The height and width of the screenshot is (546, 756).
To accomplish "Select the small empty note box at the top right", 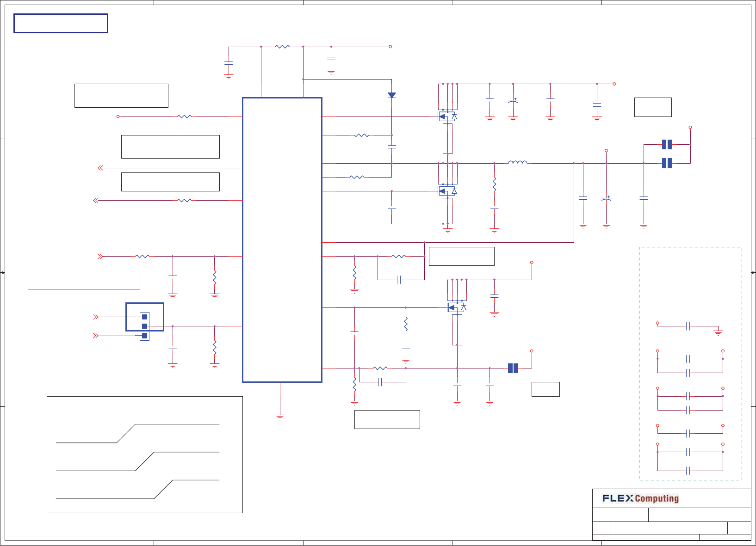I will pyautogui.click(x=653, y=107).
